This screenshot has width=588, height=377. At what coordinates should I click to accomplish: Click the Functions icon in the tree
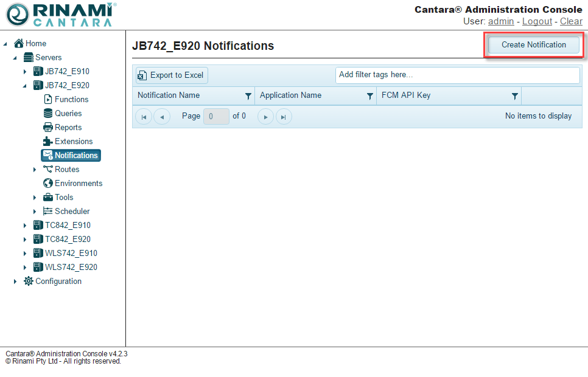[48, 99]
